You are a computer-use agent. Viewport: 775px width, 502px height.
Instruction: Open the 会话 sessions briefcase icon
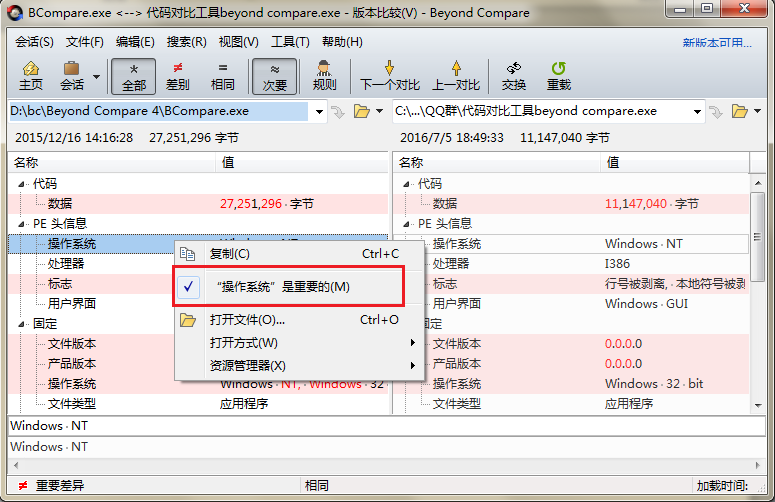tap(72, 76)
